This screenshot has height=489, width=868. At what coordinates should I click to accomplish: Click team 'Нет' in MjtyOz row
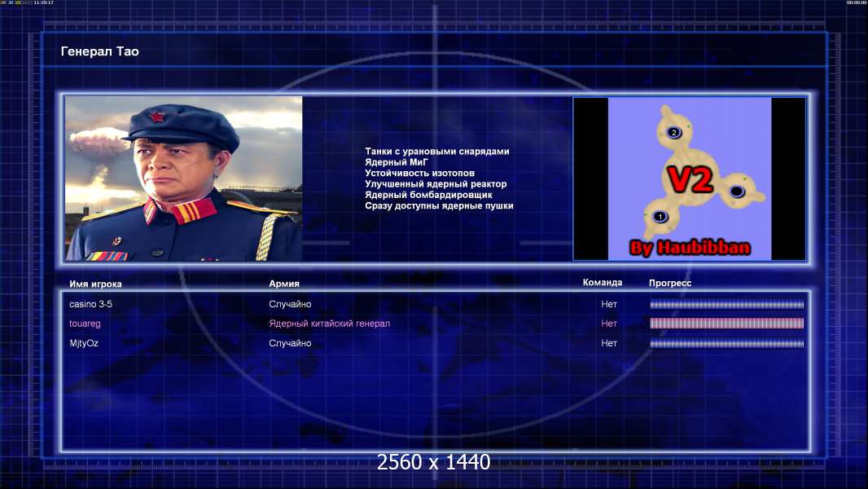tap(609, 343)
